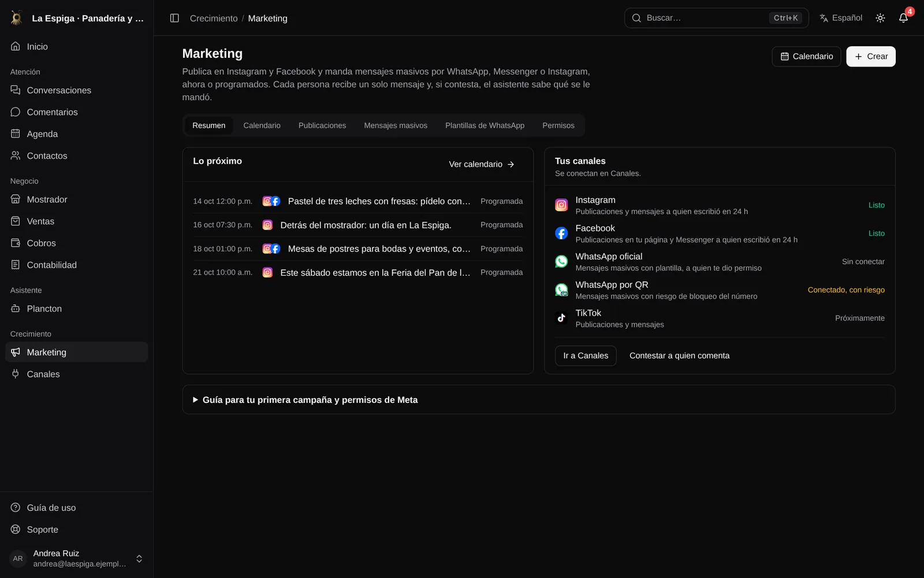Click the Crecimiento breadcrumb
The width and height of the screenshot is (924, 578).
point(214,18)
